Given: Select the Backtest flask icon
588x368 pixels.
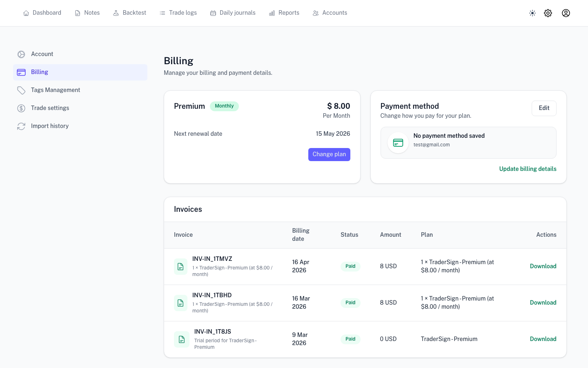Looking at the screenshot, I should [x=116, y=13].
